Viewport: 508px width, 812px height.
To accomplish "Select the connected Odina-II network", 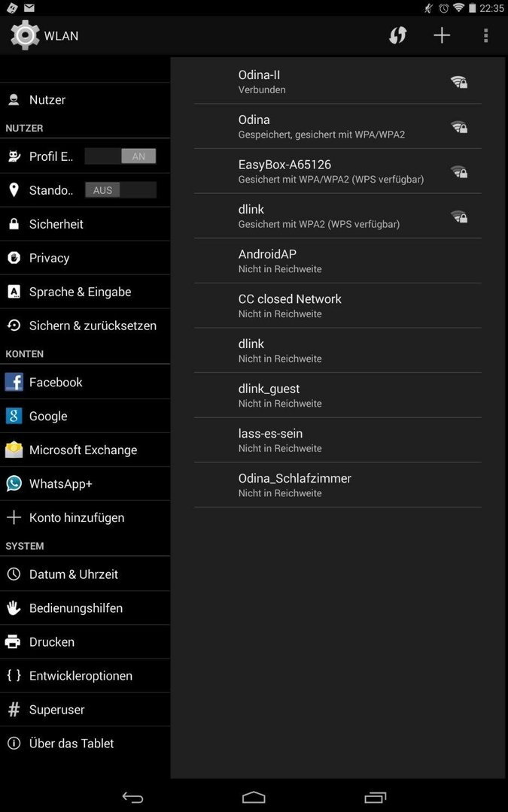I will pyautogui.click(x=337, y=82).
